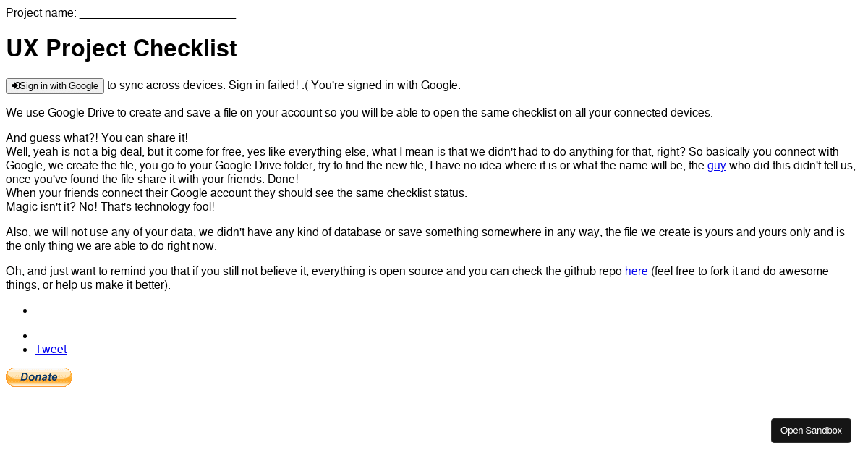Click the Project name input line
Image resolution: width=868 pixels, height=456 pixels.
pos(157,12)
